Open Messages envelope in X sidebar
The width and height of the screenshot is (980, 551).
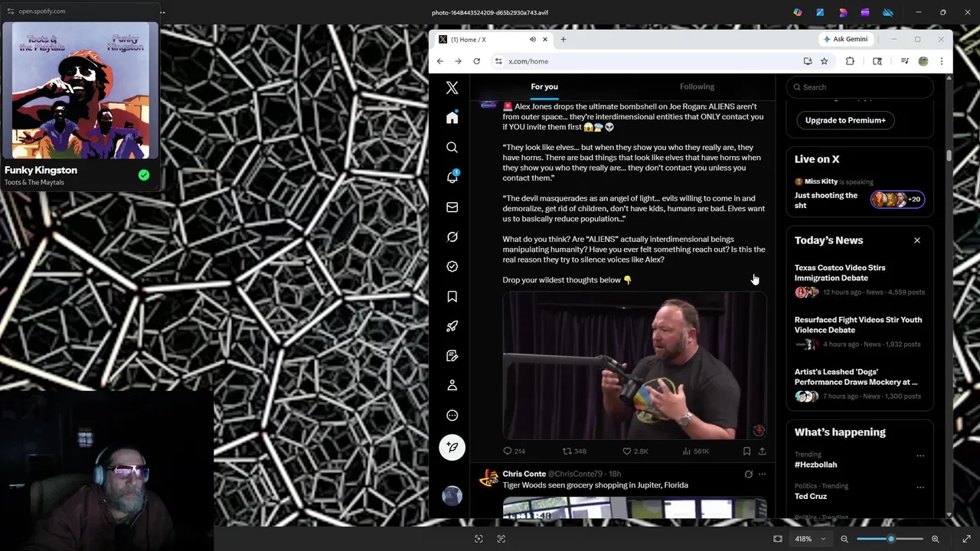click(x=452, y=207)
